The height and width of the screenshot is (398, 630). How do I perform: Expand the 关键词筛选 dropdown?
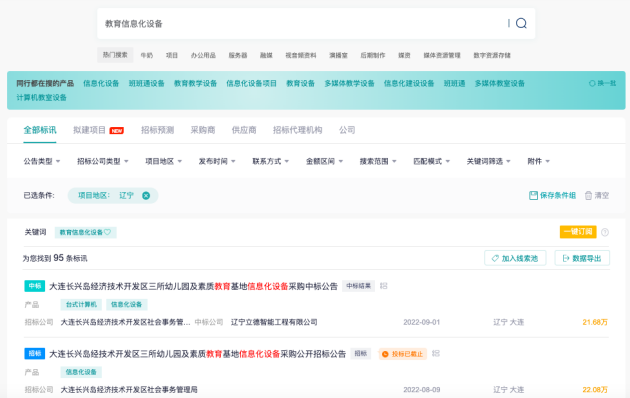tap(489, 161)
